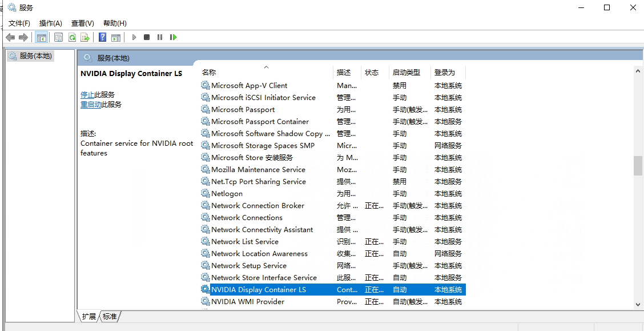Screen dimensions: 644x331
Task: Toggle the action pane toolbar icon
Action: pyautogui.click(x=116, y=37)
